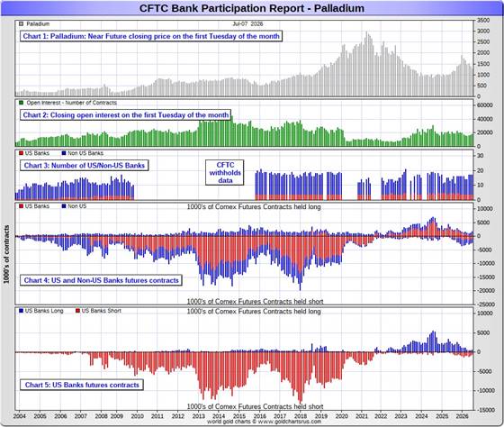
Task: Click the Jul-07 2026 date label
Action: tap(247, 23)
